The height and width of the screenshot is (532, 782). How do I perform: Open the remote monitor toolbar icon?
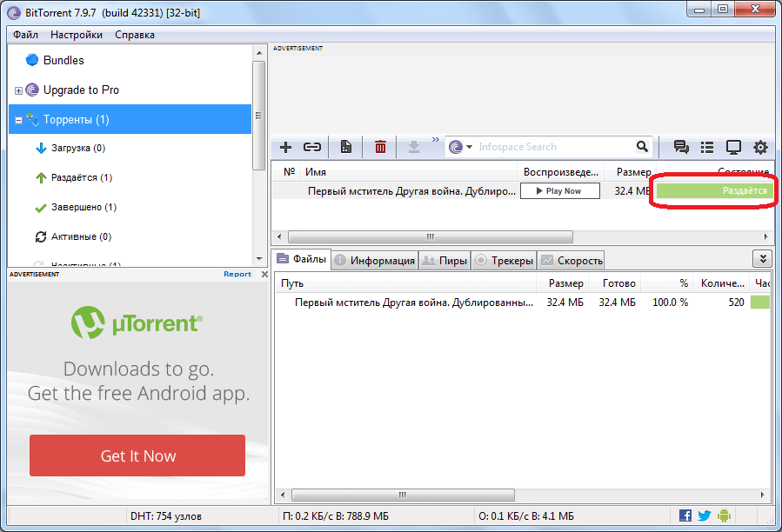coord(733,147)
